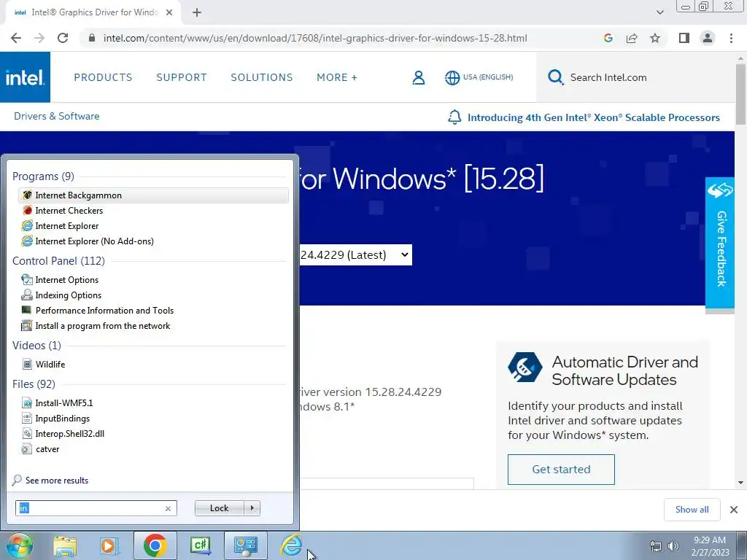Open the SOLUTIONS menu

tap(262, 77)
